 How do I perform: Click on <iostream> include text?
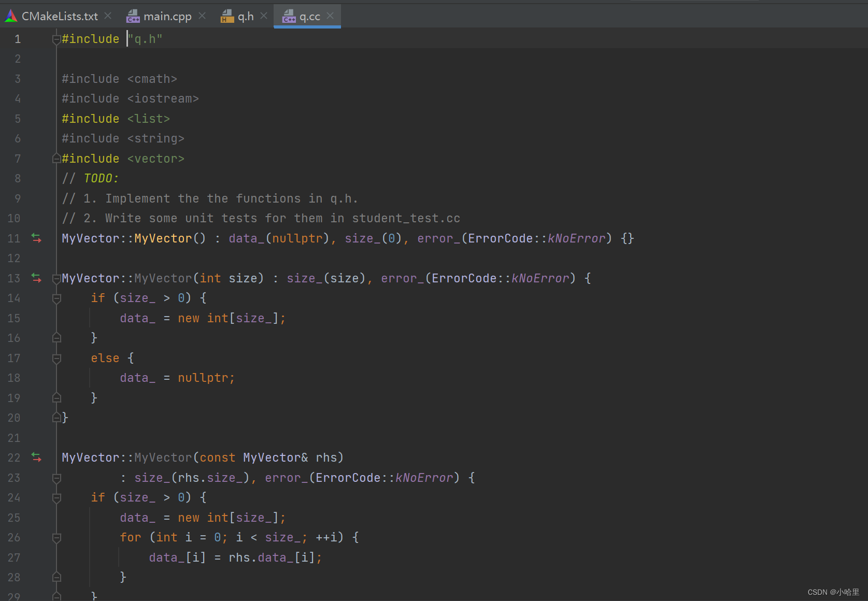(x=163, y=98)
